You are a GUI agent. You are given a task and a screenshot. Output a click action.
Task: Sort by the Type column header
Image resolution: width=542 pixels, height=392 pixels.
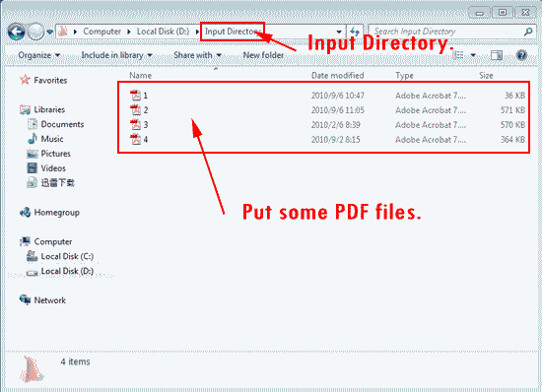(404, 75)
